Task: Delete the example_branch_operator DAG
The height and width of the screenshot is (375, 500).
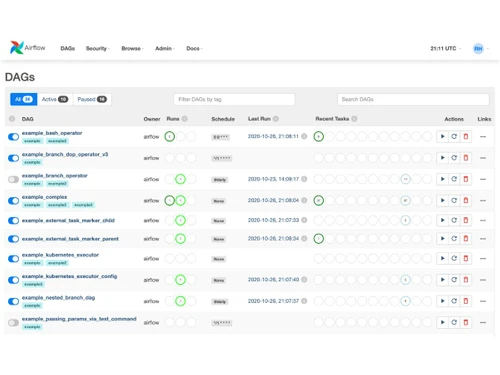Action: tap(466, 179)
